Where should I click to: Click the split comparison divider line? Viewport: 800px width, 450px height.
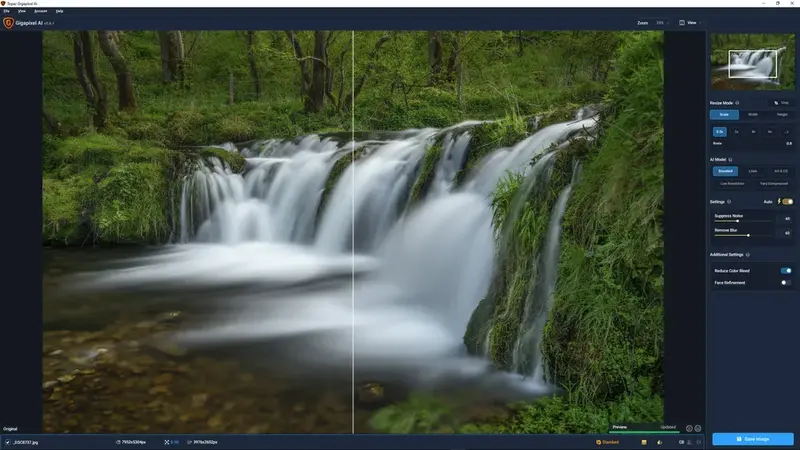pos(353,232)
